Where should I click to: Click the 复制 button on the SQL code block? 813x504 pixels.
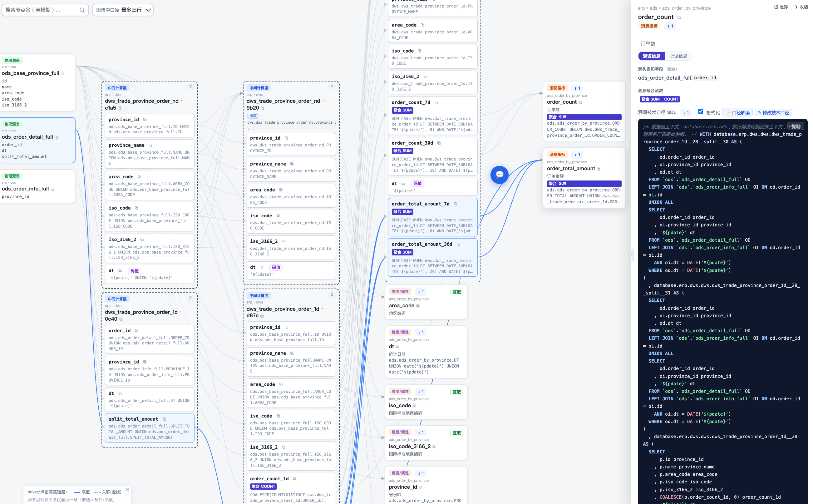(x=796, y=126)
